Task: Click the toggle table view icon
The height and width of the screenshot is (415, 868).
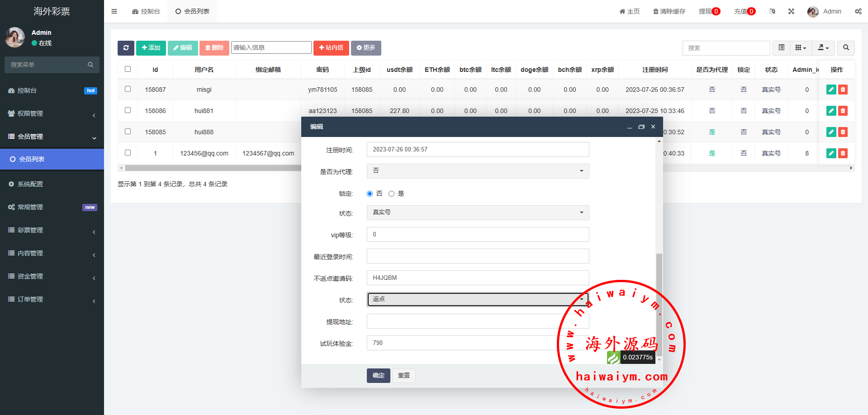Action: 781,48
